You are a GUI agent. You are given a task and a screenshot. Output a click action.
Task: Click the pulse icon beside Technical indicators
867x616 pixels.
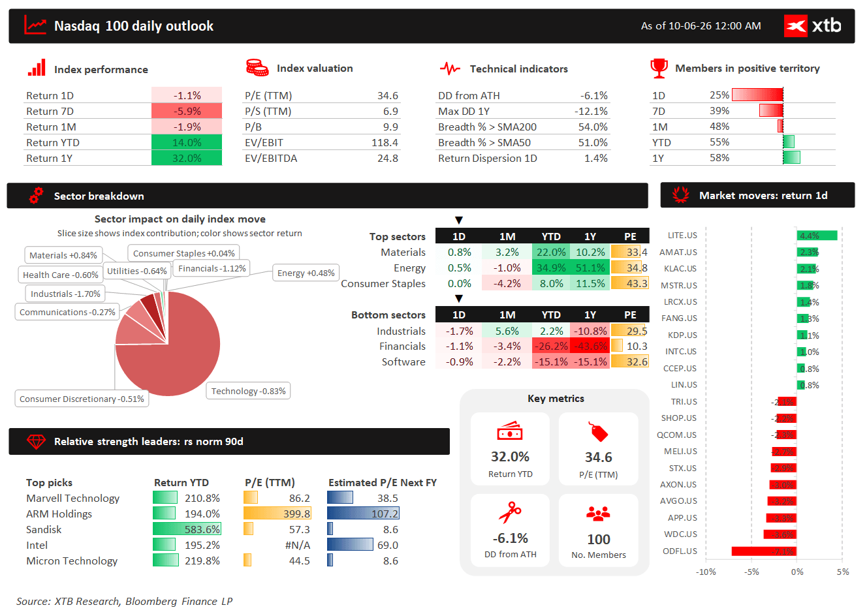450,68
